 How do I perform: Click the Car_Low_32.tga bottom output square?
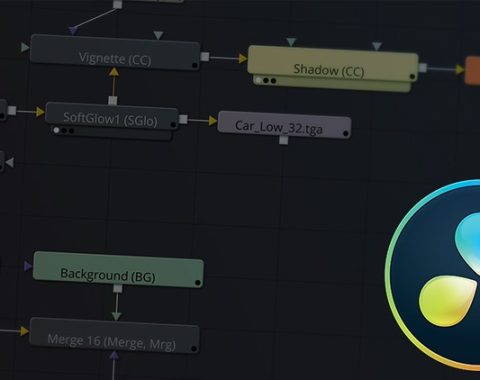click(x=283, y=140)
